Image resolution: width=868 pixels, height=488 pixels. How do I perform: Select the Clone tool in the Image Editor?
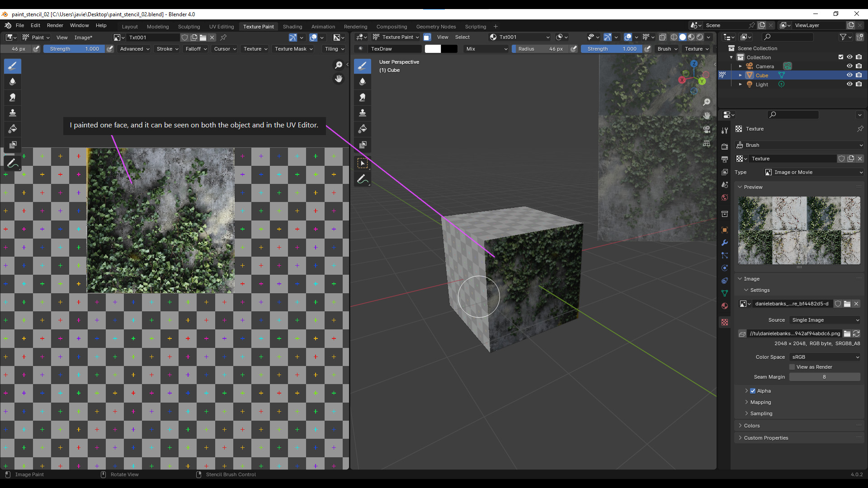pos(13,113)
